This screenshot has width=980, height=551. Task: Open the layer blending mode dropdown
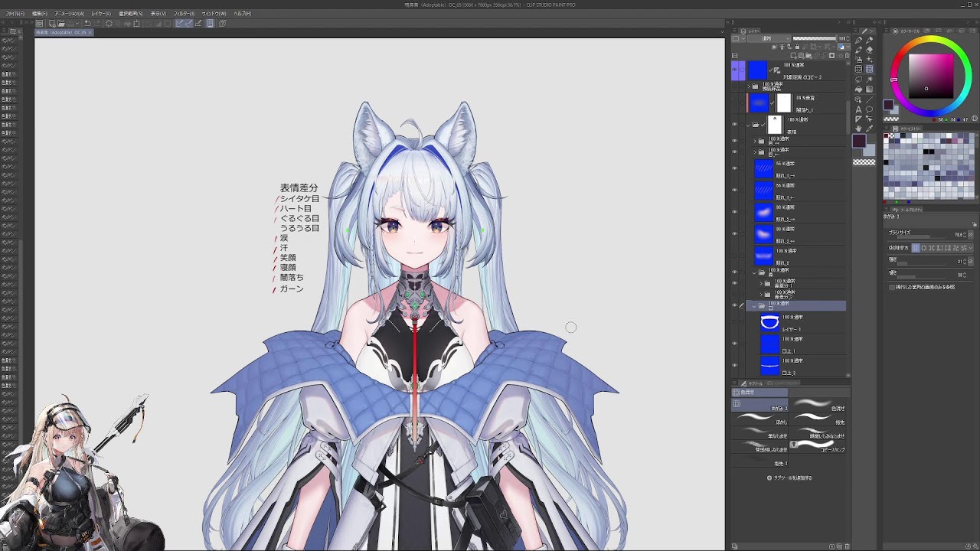tap(769, 38)
